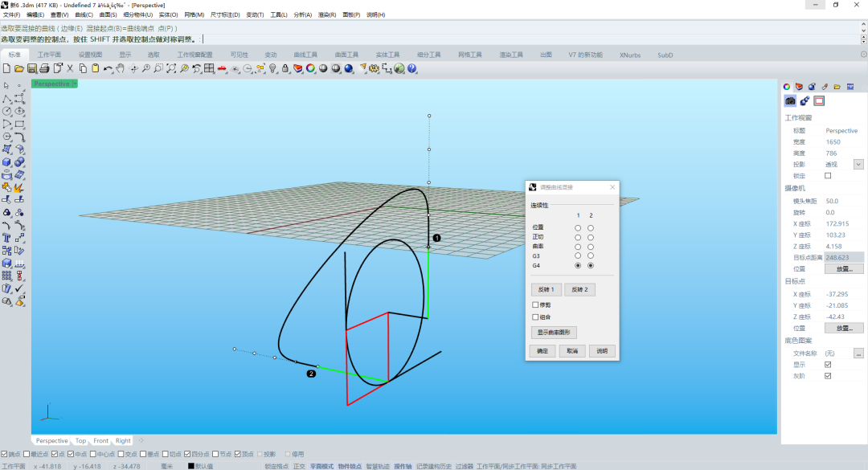This screenshot has height=470, width=868.
Task: Click the 目标点距离 value field
Action: point(844,257)
